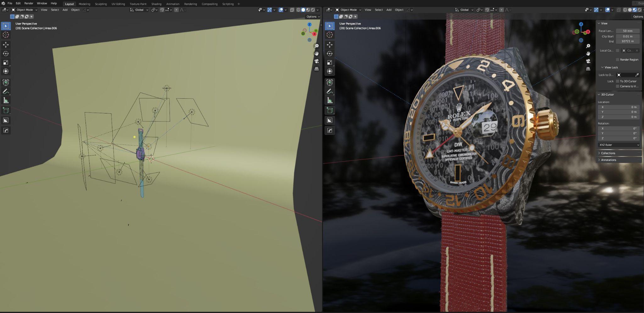
Task: Select the Measure tool in right viewport
Action: (x=330, y=100)
